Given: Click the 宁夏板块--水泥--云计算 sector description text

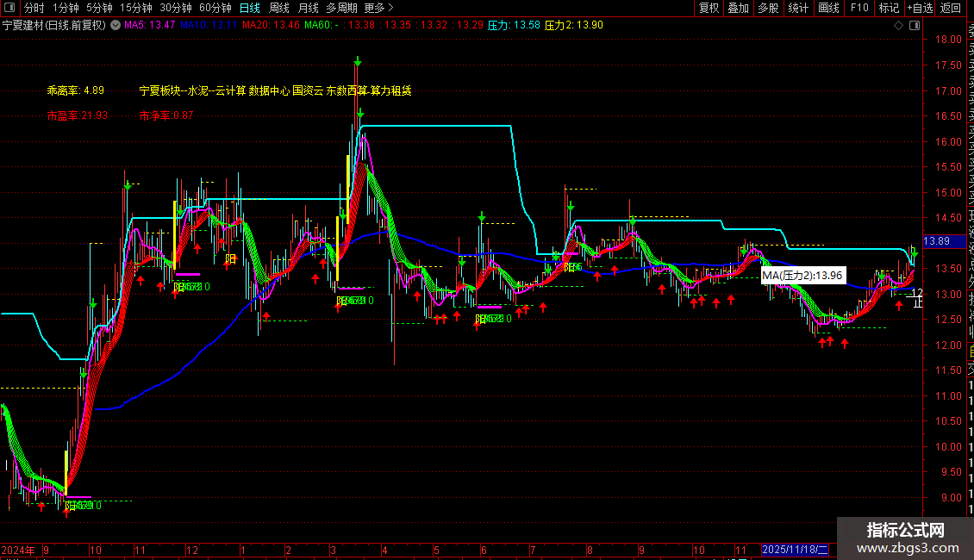Looking at the screenshot, I should click(275, 90).
